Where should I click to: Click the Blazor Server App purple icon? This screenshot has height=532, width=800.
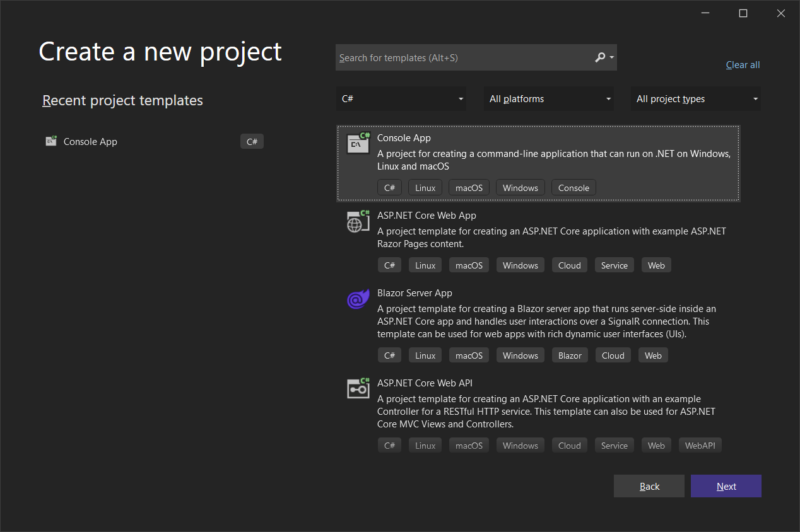tap(358, 299)
